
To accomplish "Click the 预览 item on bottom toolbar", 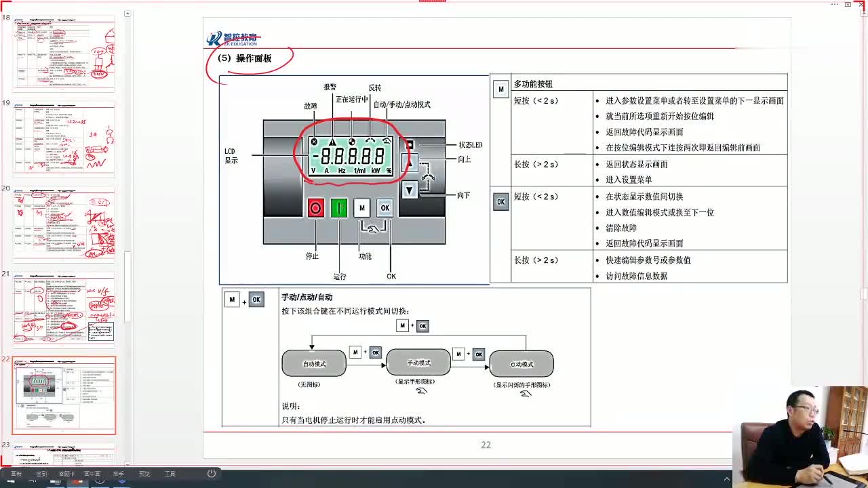I will (144, 474).
